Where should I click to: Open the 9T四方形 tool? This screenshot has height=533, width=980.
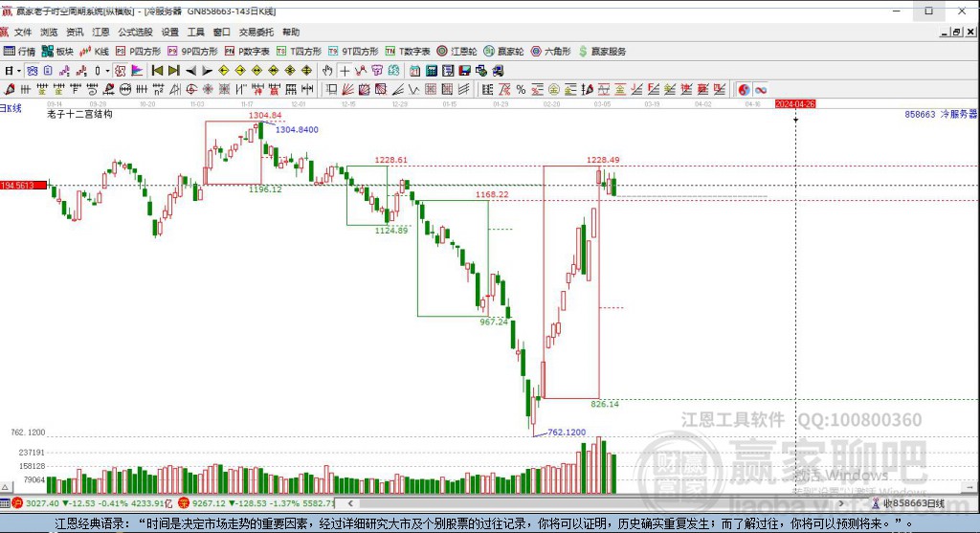pyautogui.click(x=353, y=52)
